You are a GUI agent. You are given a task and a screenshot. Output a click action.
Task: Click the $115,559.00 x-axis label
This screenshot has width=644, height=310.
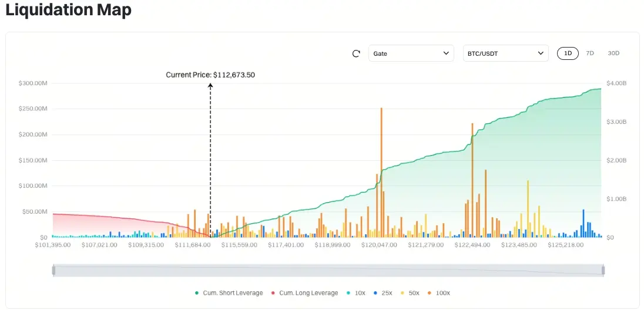pos(240,245)
